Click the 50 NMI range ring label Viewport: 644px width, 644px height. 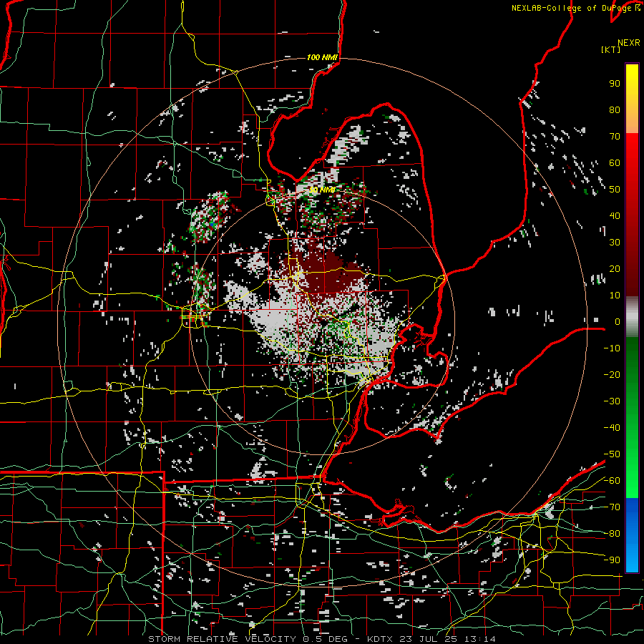[322, 190]
